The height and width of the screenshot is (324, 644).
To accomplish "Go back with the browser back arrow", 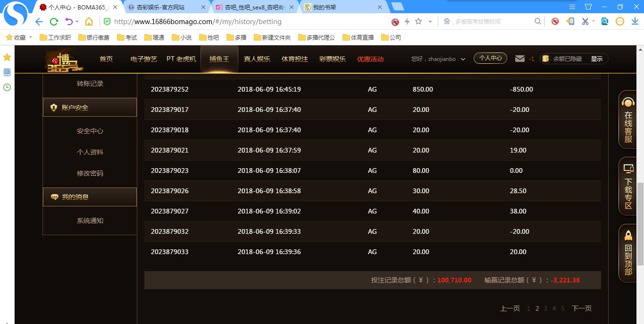I will click(x=39, y=22).
